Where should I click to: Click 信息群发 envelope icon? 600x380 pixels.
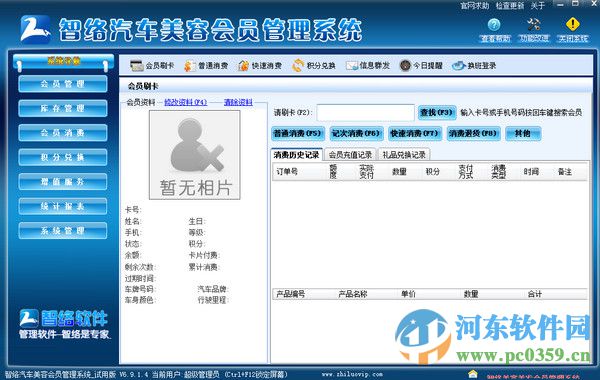point(352,66)
